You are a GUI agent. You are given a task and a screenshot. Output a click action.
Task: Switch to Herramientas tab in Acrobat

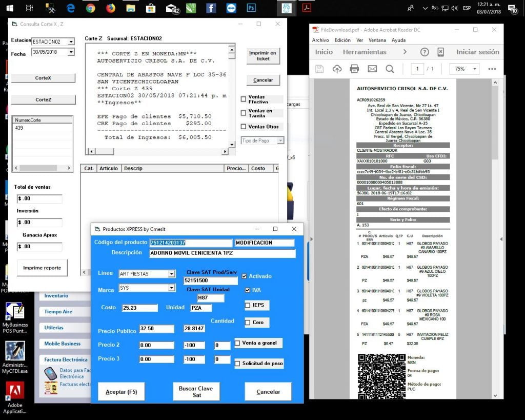tap(365, 52)
